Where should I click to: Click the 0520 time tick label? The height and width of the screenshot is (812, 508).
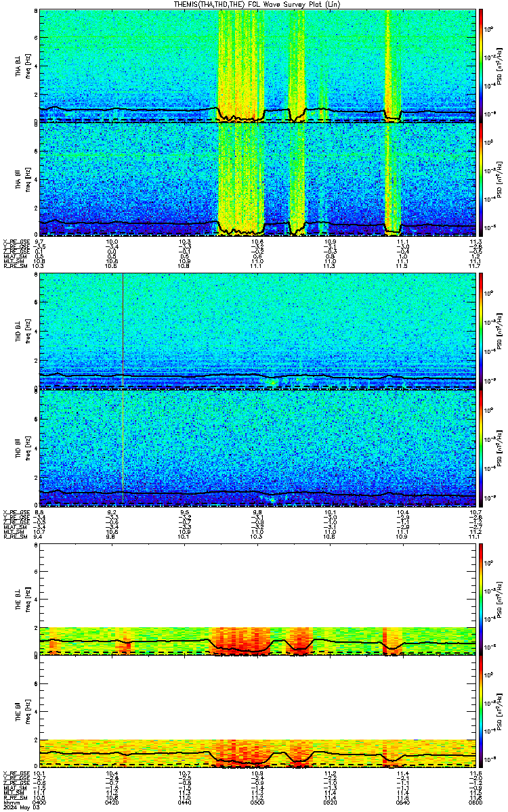pos(330,803)
